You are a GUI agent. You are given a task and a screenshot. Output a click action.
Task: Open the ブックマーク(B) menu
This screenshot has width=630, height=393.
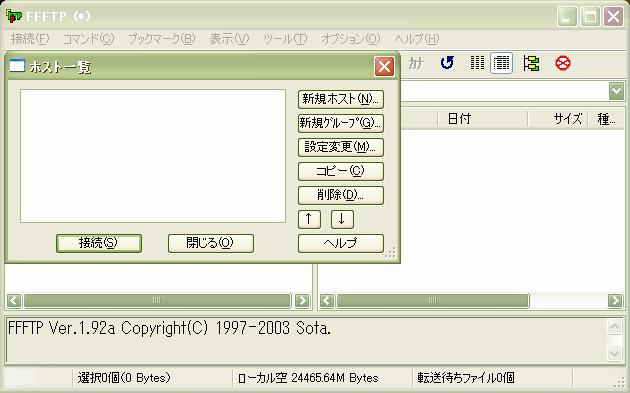coord(162,39)
